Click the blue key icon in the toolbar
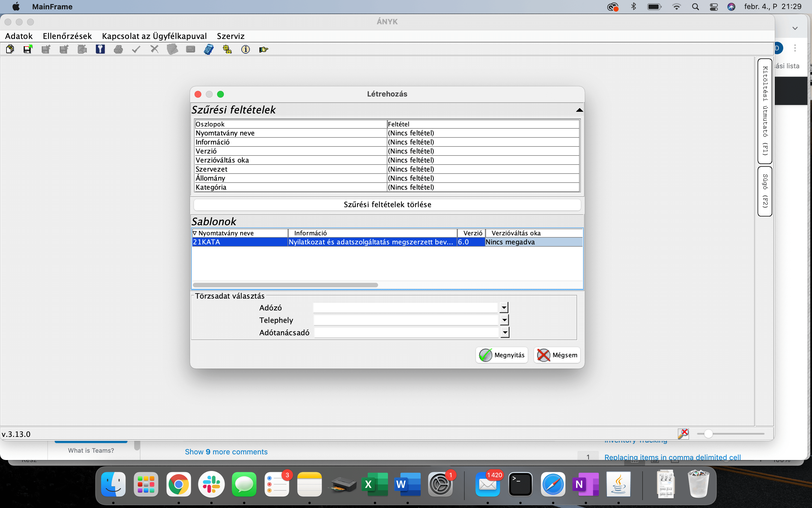812x508 pixels. [100, 49]
